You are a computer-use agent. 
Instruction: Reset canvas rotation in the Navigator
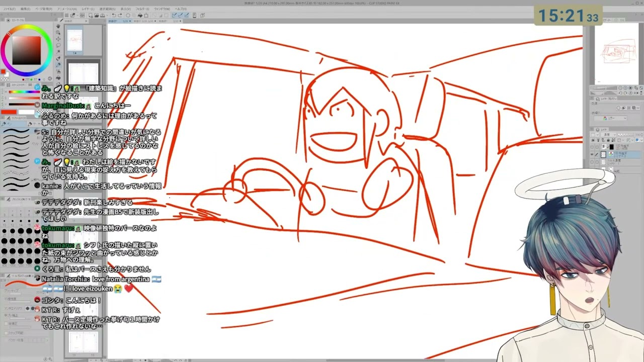(x=630, y=93)
